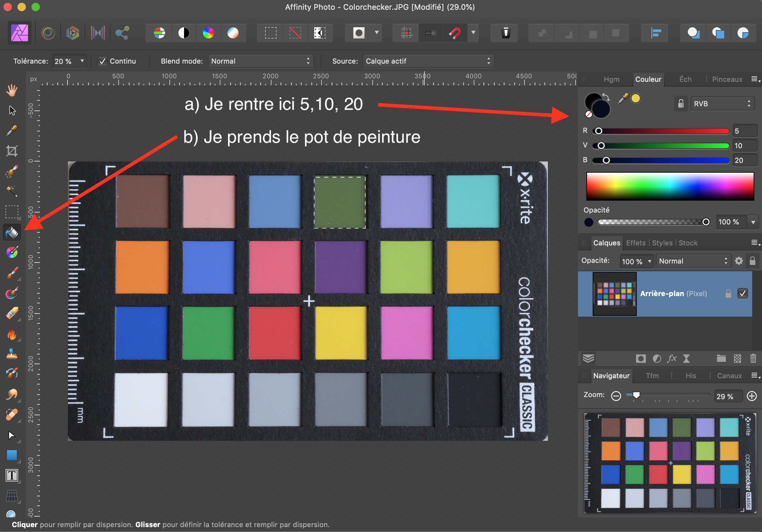
Task: Click the green V channel slider
Action: [x=661, y=146]
